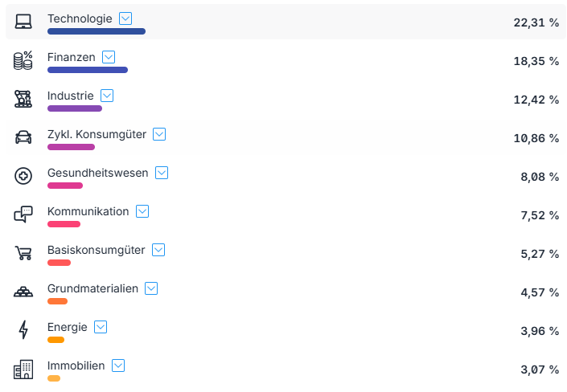Click the medical cross icon for Gesundheitswesen
The image size is (567, 392).
point(23,176)
